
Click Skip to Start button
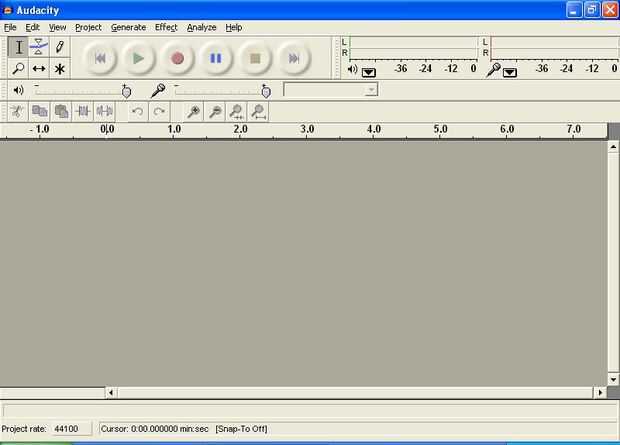100,59
